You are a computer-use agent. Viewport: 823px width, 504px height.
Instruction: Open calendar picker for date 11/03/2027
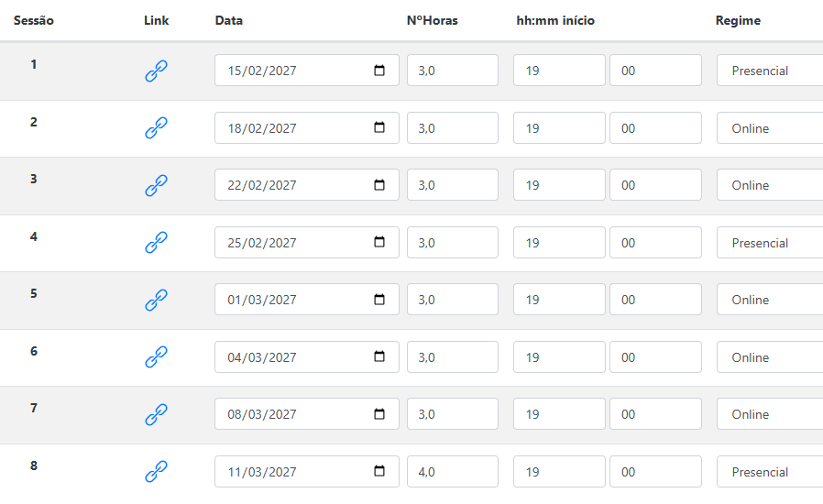[x=379, y=471]
